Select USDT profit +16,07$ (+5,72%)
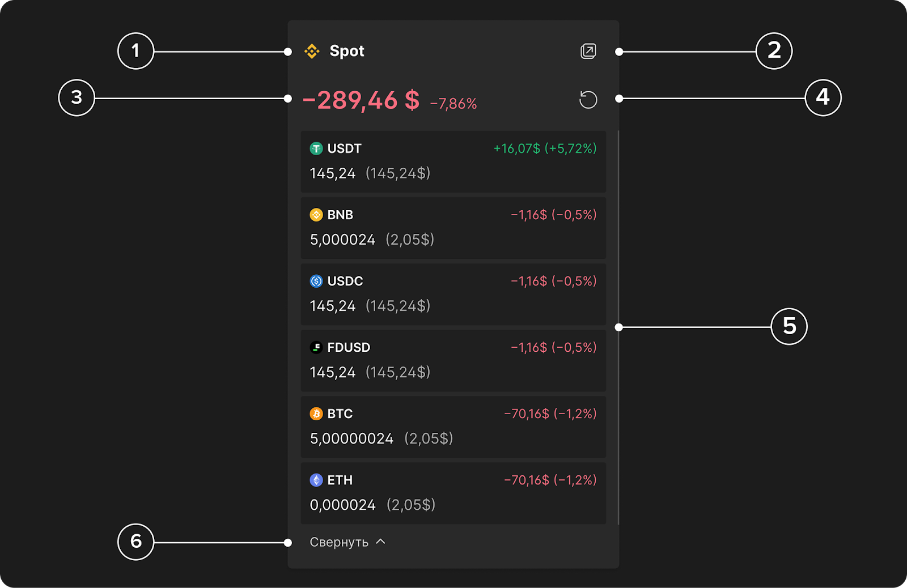 [x=545, y=148]
